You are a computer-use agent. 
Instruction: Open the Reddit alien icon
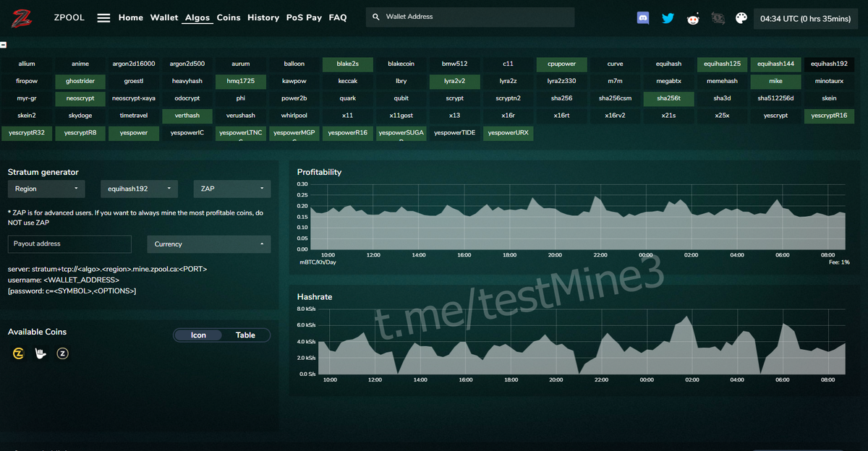click(693, 18)
